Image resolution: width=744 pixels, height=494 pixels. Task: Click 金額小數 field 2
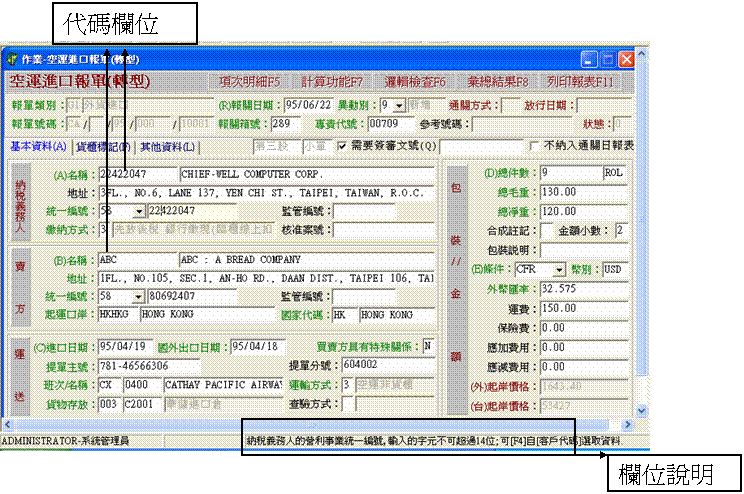[x=621, y=231]
